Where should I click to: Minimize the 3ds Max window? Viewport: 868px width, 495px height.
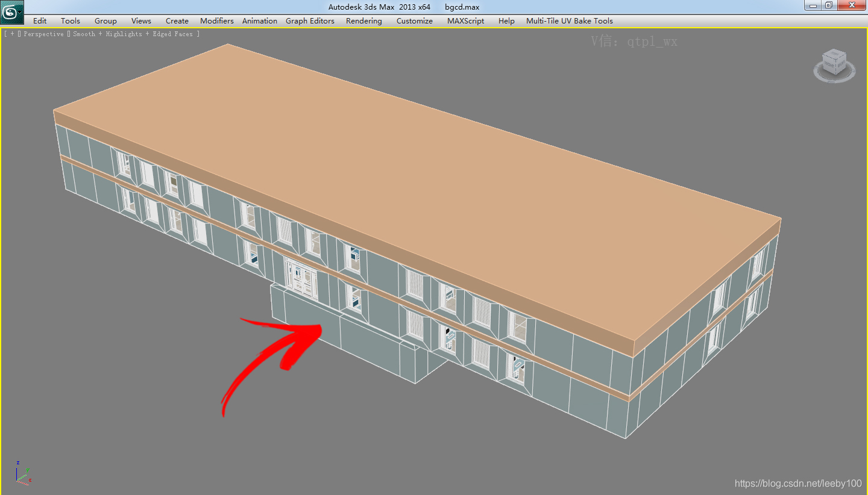point(813,5)
